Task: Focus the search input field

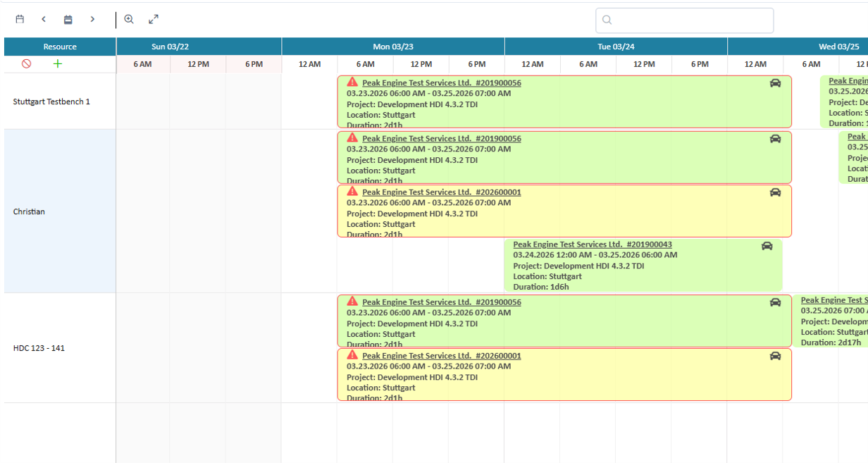Action: (x=685, y=20)
